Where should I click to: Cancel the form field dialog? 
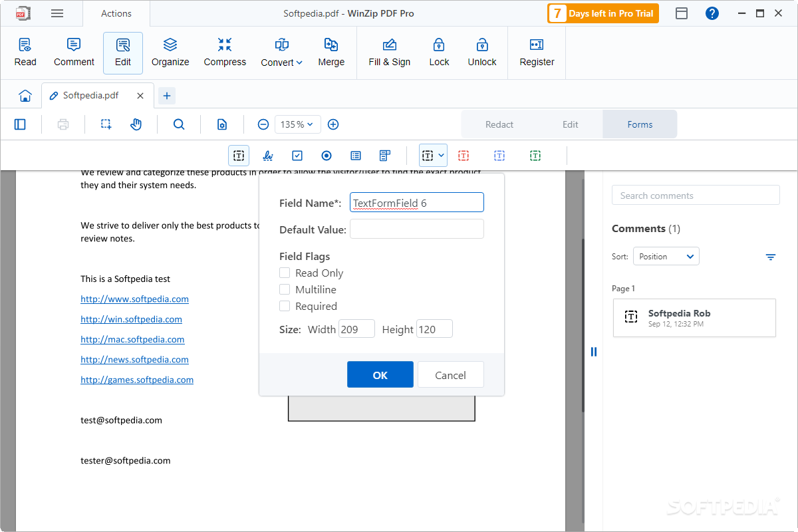coord(451,374)
